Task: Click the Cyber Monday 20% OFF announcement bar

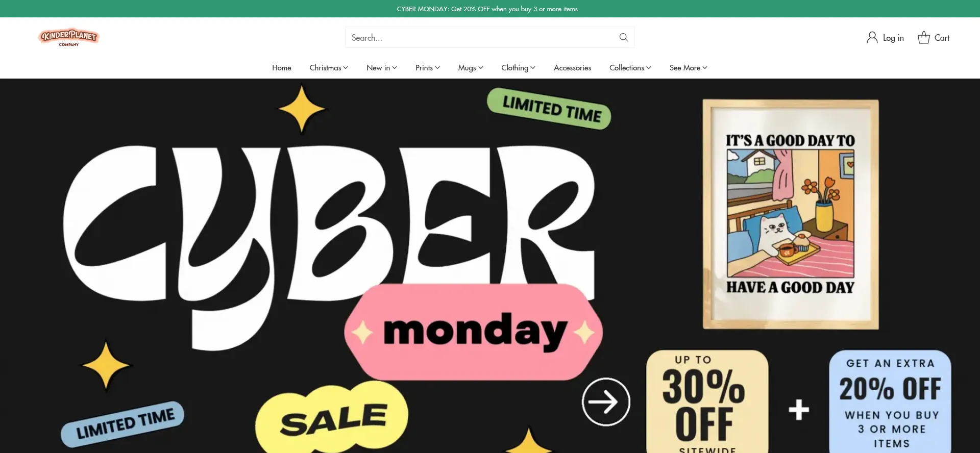Action: click(487, 9)
